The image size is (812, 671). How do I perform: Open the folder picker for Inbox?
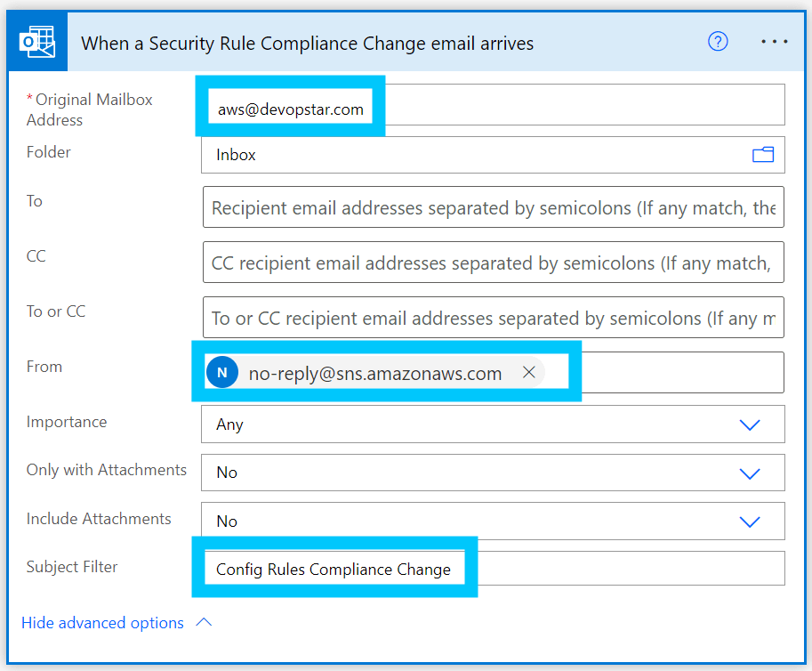click(x=763, y=154)
